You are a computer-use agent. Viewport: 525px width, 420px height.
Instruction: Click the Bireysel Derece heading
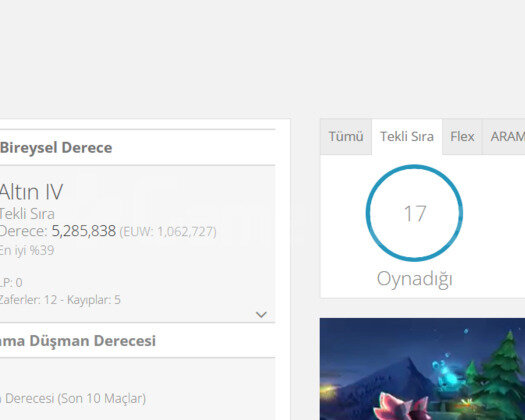pyautogui.click(x=56, y=148)
